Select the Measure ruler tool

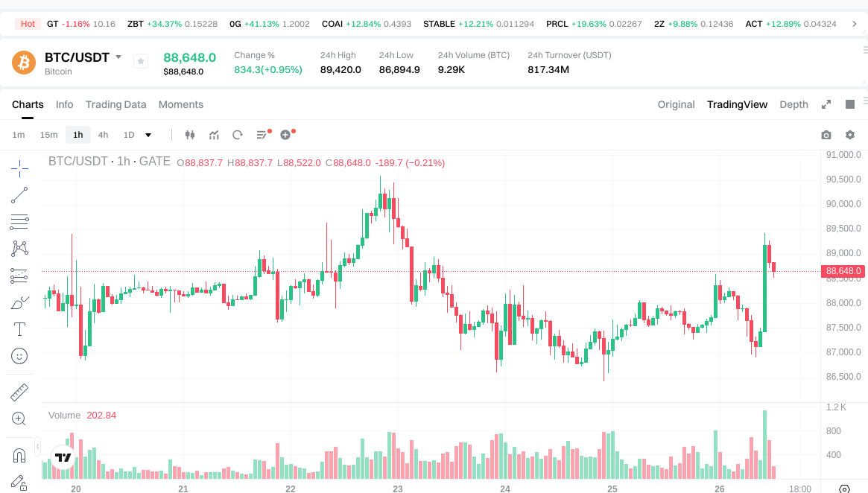(x=19, y=391)
